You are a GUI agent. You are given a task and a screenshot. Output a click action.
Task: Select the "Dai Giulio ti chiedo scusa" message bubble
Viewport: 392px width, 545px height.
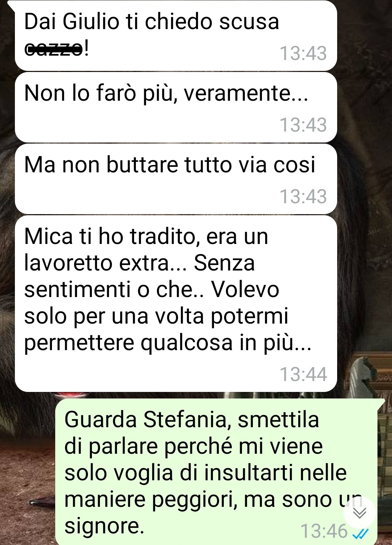(x=176, y=36)
